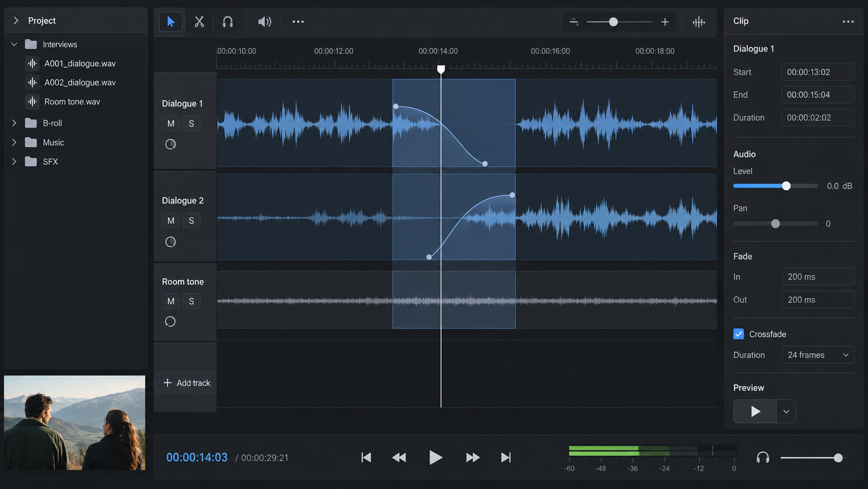This screenshot has height=489, width=868.
Task: Expand the B-roll folder
Action: (15, 123)
